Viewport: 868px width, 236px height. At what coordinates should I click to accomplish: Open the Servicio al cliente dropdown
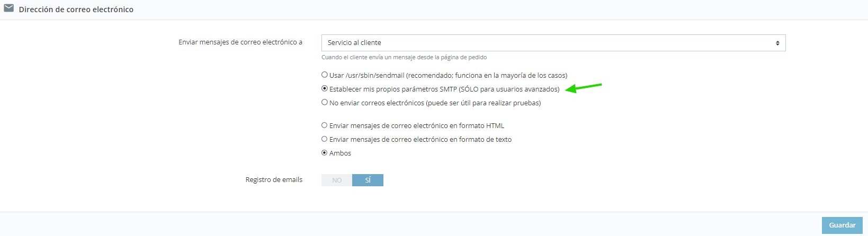553,43
